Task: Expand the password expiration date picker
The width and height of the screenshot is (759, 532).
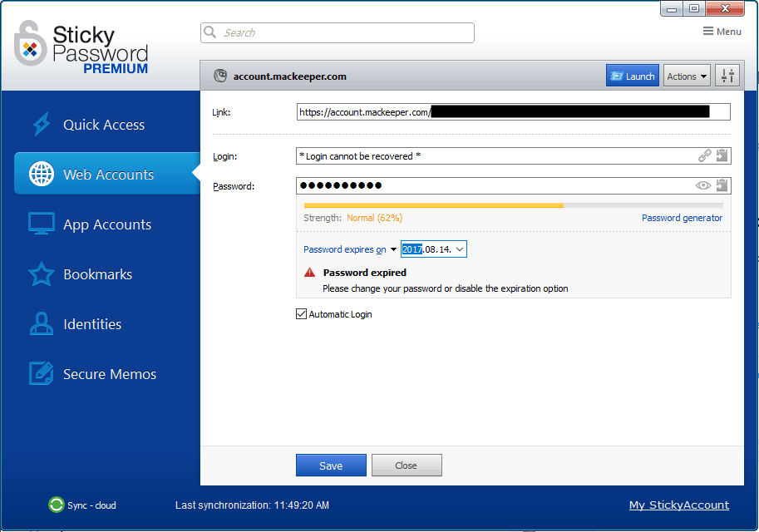Action: point(459,249)
